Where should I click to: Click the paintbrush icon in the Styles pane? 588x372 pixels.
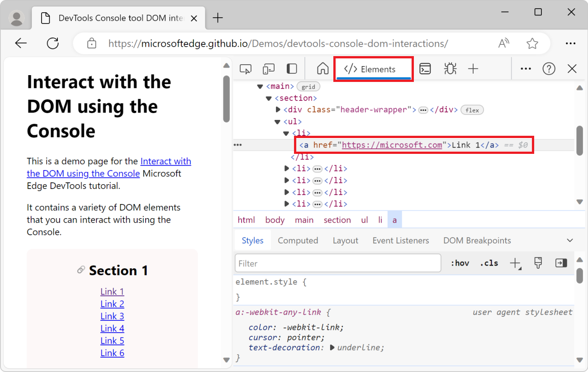tap(538, 263)
